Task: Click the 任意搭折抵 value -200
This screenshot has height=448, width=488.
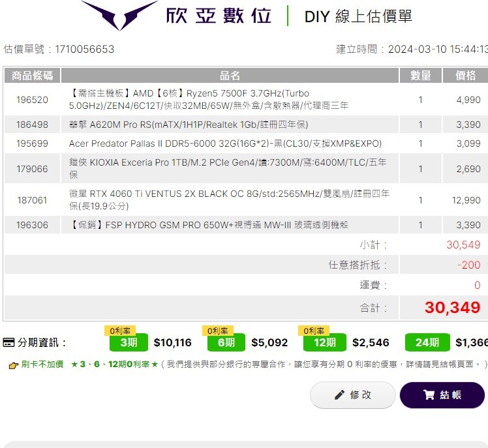Action: click(468, 265)
